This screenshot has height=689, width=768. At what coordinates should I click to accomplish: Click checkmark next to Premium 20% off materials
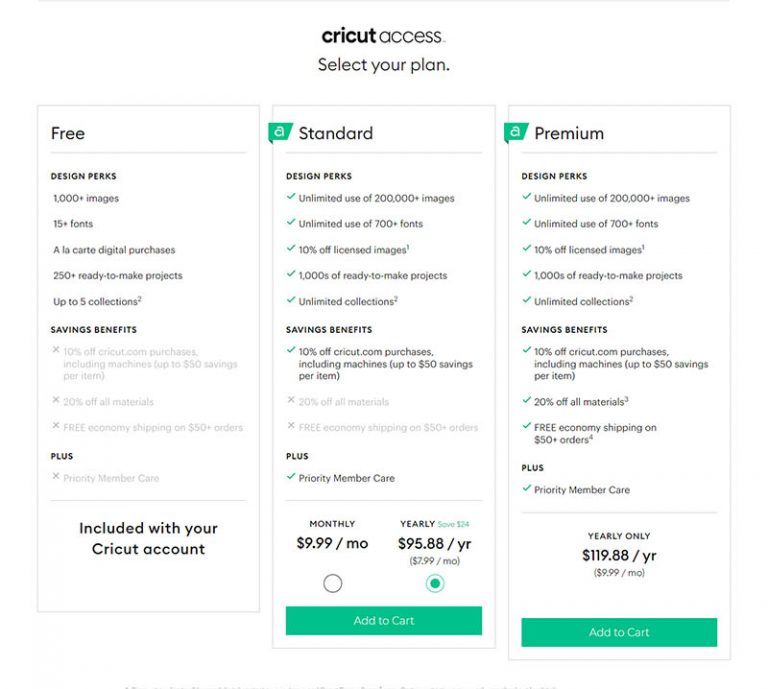pos(526,401)
